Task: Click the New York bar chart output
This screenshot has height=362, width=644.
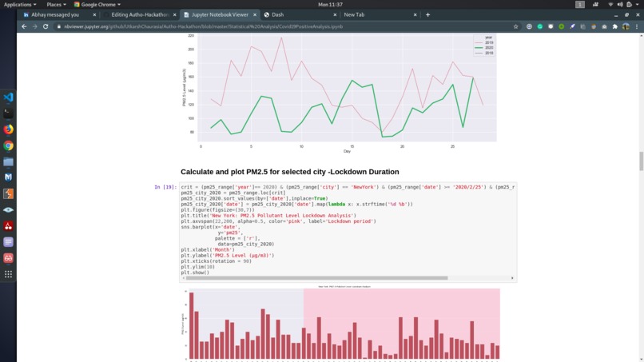Action: point(341,324)
